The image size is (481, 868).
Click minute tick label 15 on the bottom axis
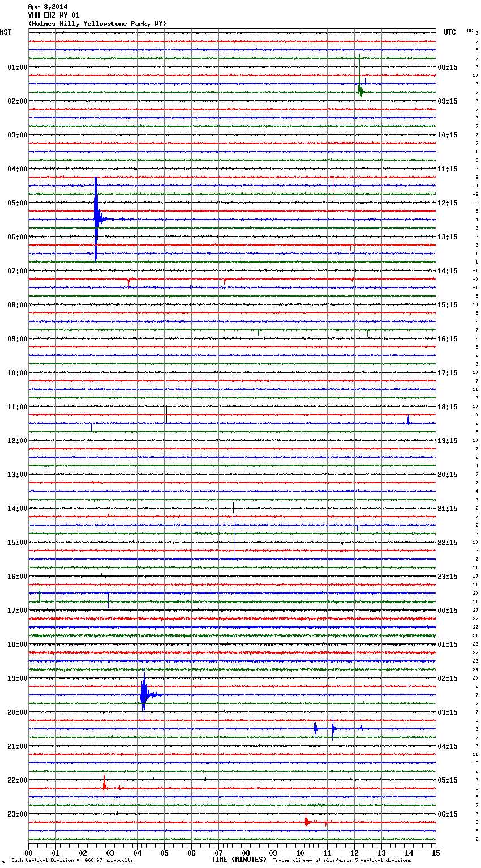(x=436, y=853)
